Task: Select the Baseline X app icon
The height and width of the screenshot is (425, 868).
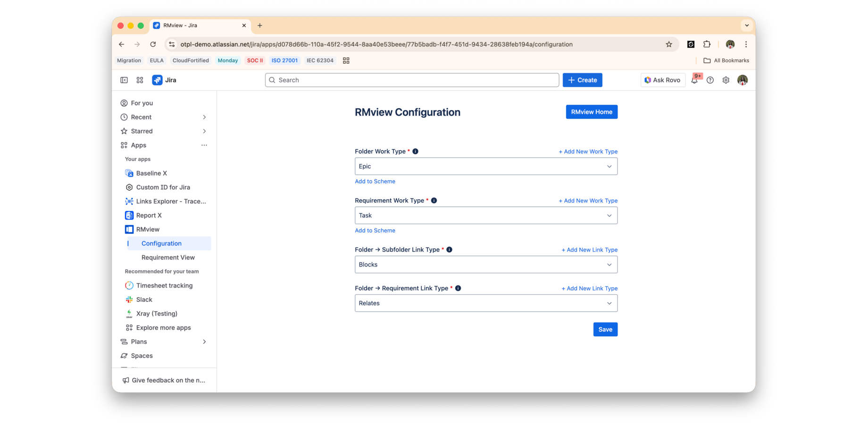Action: pos(129,173)
